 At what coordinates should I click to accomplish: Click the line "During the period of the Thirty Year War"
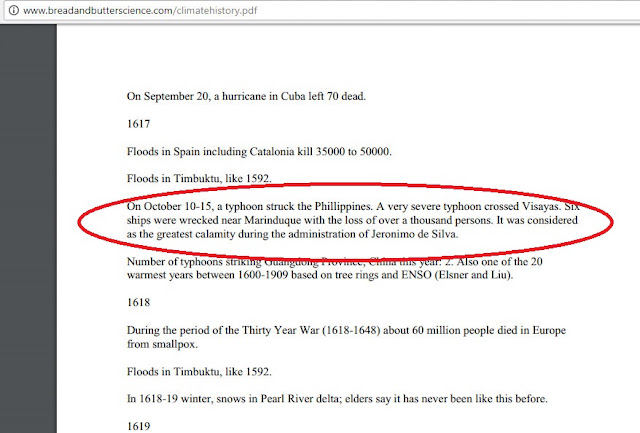point(346,330)
